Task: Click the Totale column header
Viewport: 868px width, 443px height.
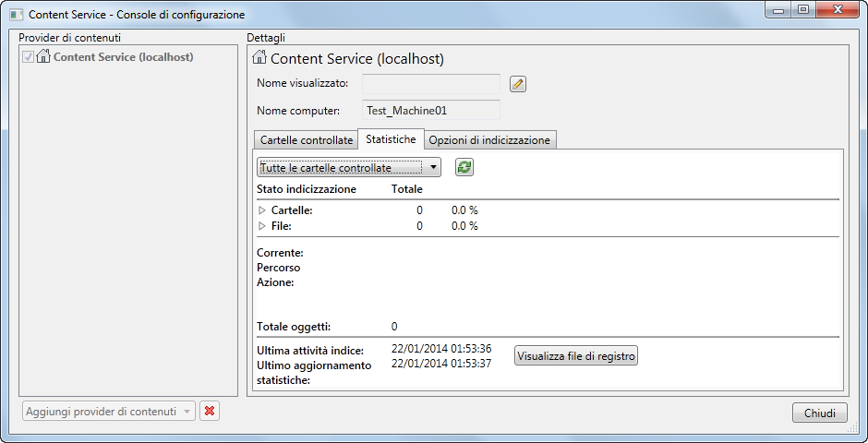Action: pos(407,189)
